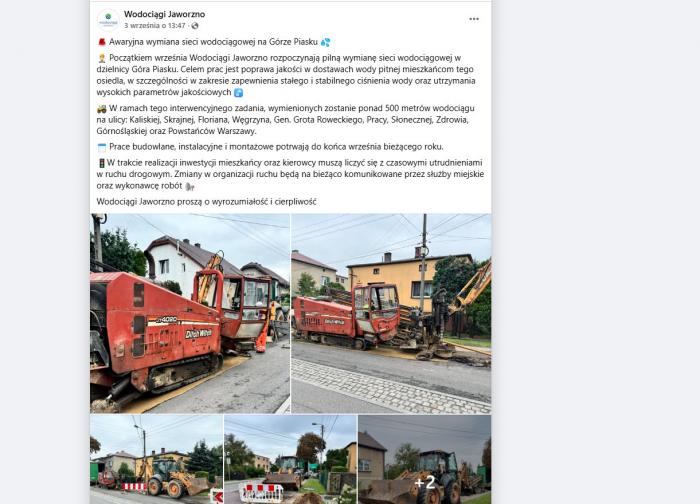Open the middle photo with road barrier
Viewport: 700px width, 504px height.
click(x=290, y=459)
